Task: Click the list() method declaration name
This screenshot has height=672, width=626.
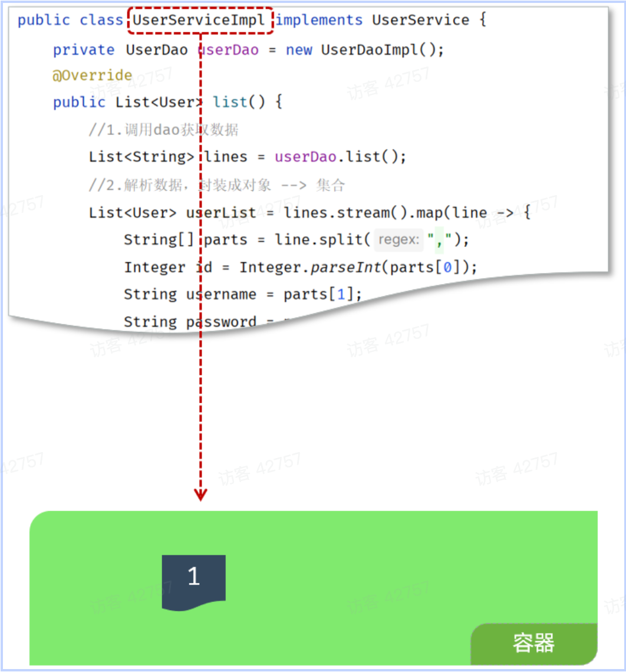Action: (x=230, y=103)
